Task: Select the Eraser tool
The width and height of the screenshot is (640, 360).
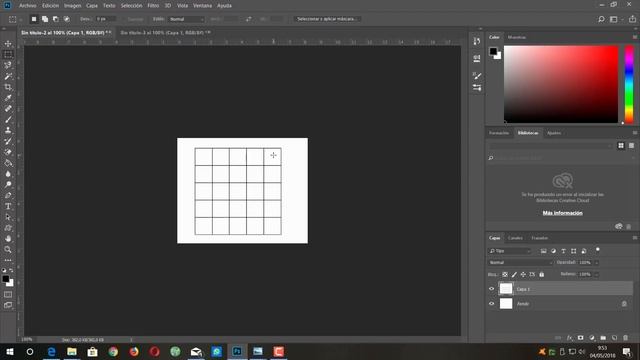Action: point(8,152)
